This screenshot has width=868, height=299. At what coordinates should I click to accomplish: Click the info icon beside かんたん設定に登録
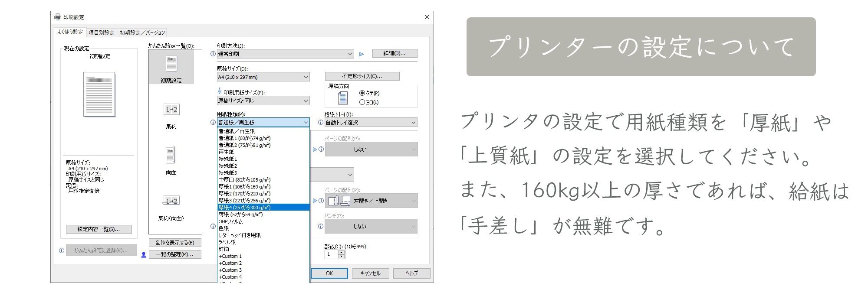coord(62,250)
